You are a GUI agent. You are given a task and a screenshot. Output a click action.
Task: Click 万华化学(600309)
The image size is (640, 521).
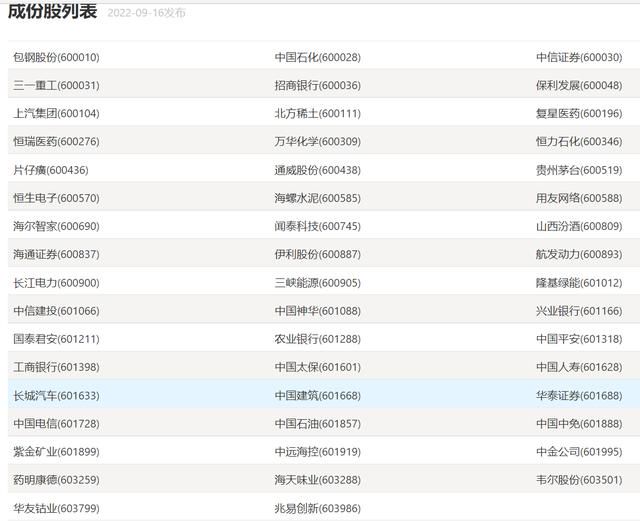318,141
